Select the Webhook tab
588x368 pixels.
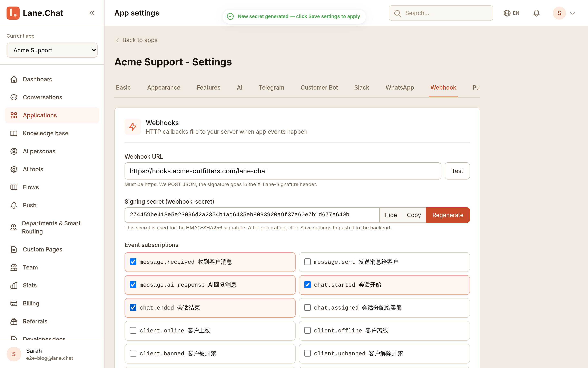443,88
